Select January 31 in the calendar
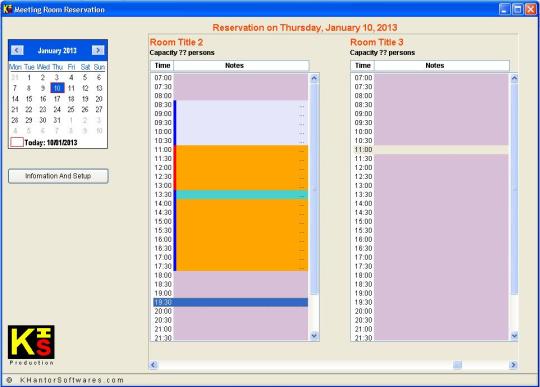Screen dimensions: 540x387 coord(57,120)
